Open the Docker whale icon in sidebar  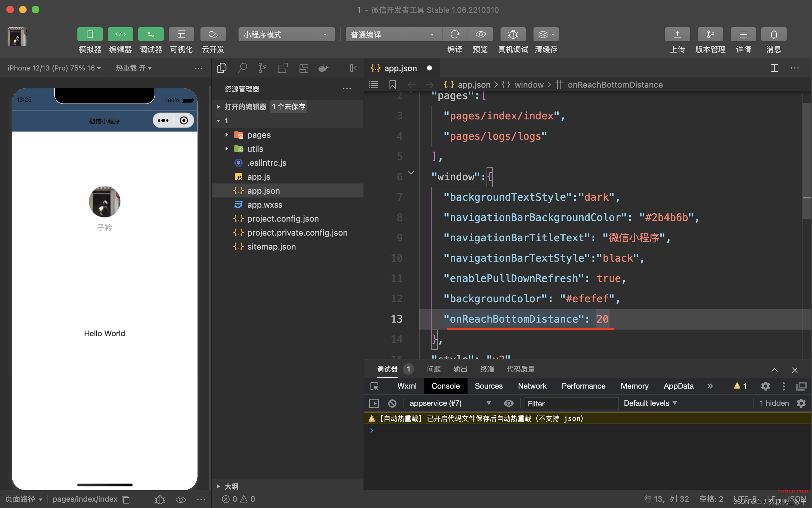(324, 68)
